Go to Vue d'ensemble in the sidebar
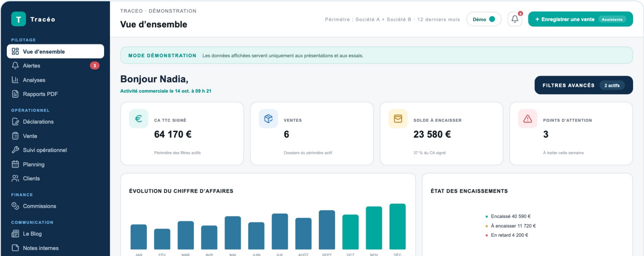The width and height of the screenshot is (644, 256). tap(55, 51)
